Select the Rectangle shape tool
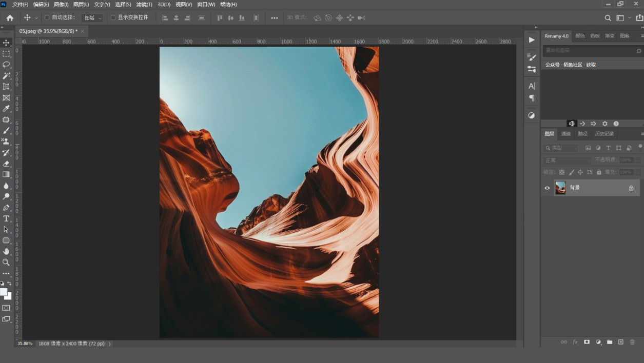644x363 pixels. coord(6,240)
